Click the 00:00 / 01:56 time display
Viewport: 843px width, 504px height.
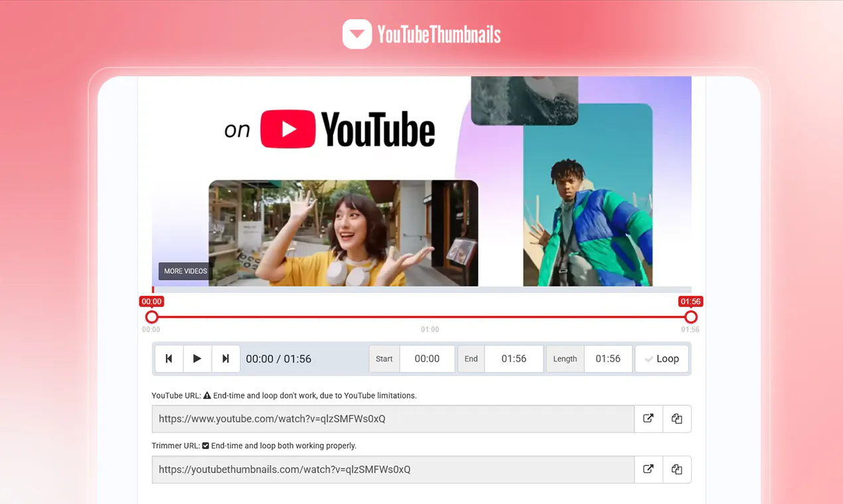tap(279, 359)
